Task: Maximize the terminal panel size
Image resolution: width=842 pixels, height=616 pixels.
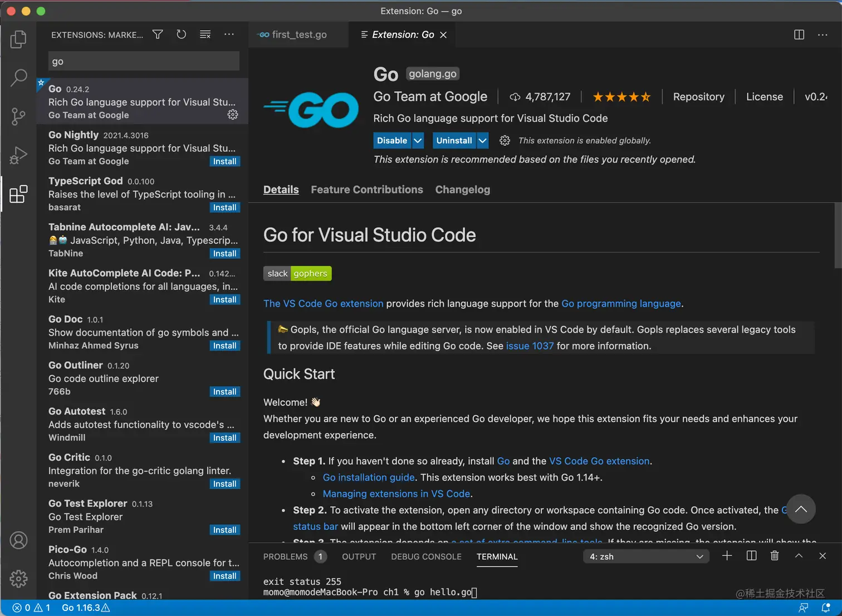Action: (x=799, y=555)
